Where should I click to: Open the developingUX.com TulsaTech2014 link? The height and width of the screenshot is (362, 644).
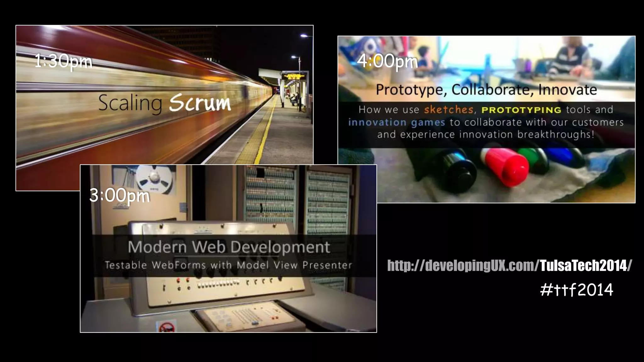[509, 266]
